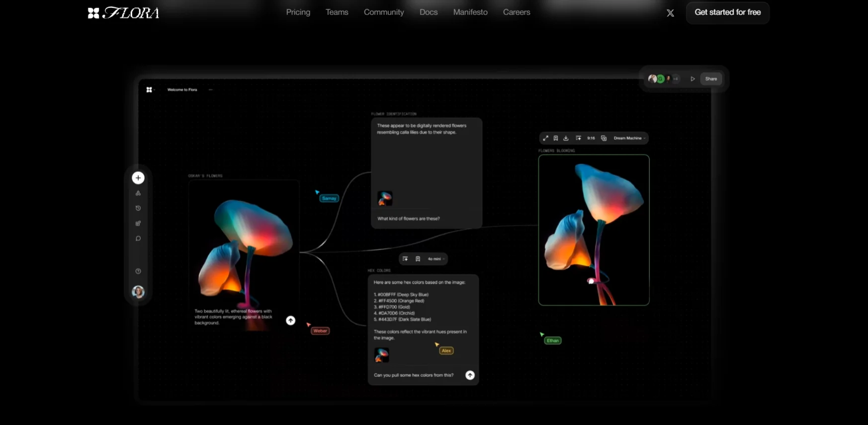Click the play presentation triangle icon
The image size is (868, 425).
(693, 79)
